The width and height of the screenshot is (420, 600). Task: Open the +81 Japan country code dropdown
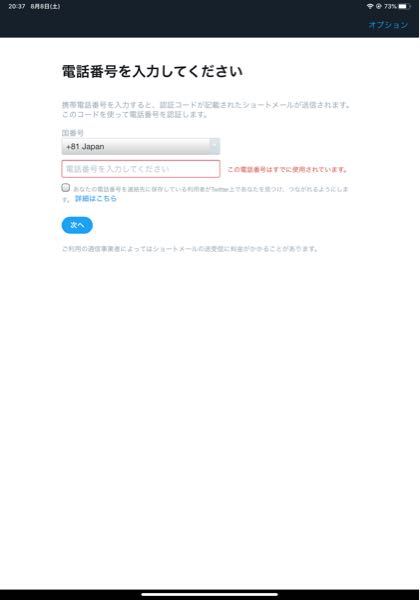pyautogui.click(x=141, y=147)
